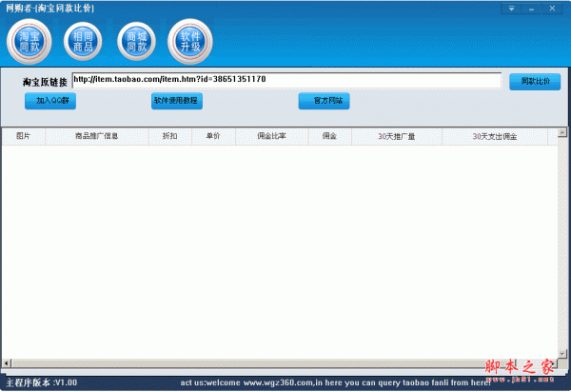Viewport: 571px width, 392px height.
Task: Click the 加入QQ群 button
Action: point(50,101)
